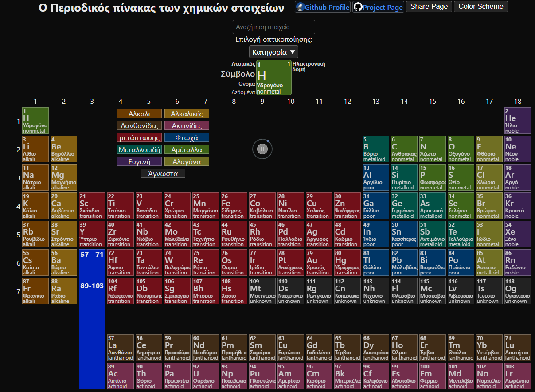Open the Github Profile link
The width and height of the screenshot is (535, 392).
click(x=323, y=7)
